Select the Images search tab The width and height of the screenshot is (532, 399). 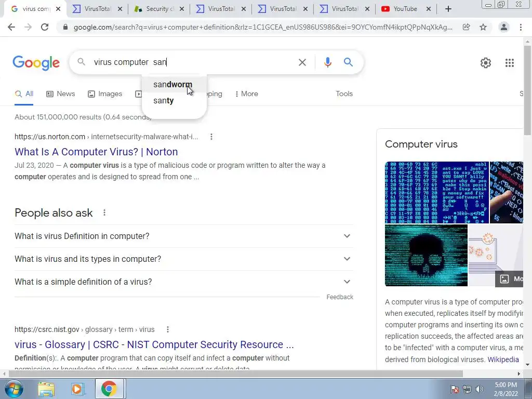(105, 94)
